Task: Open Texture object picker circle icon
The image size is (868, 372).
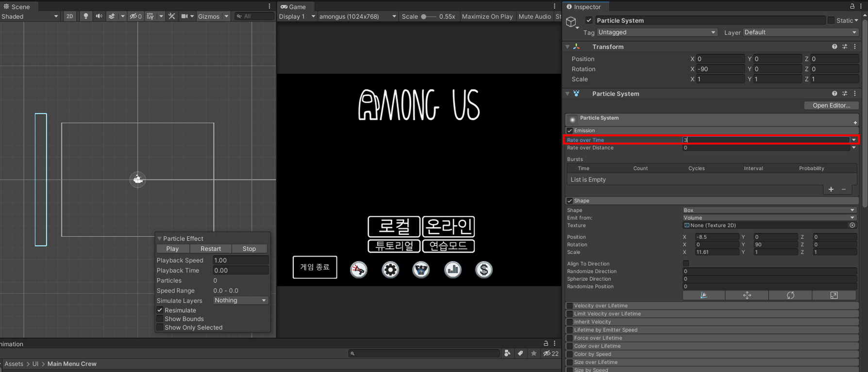Action: (852, 226)
